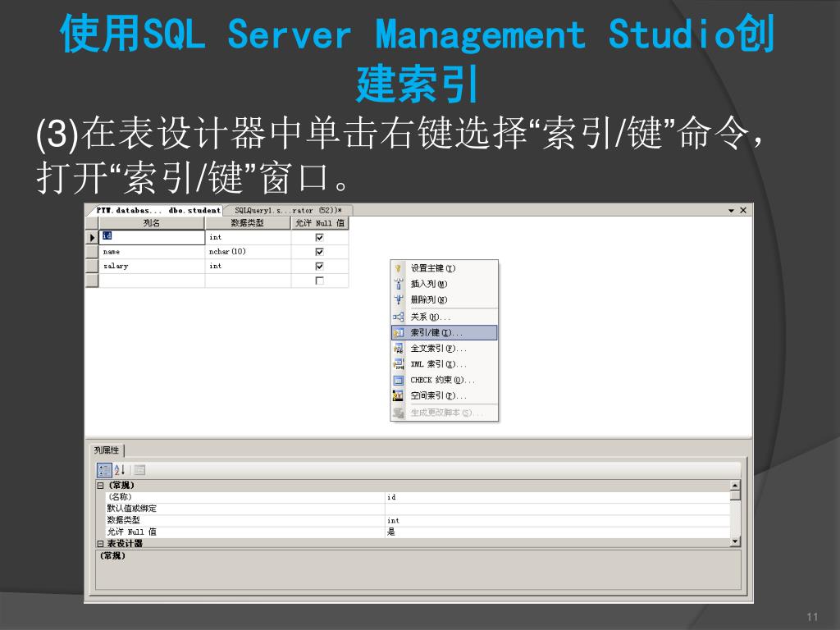Switch column properties to categorized view
The image size is (840, 630).
point(104,470)
